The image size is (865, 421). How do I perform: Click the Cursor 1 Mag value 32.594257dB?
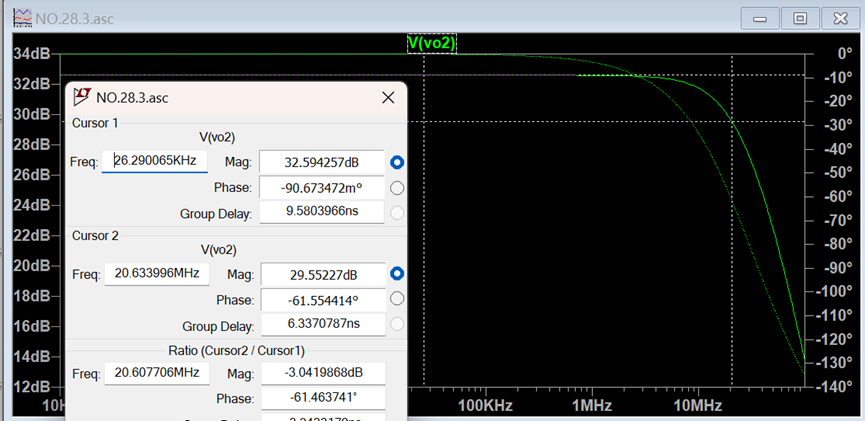[x=319, y=162]
